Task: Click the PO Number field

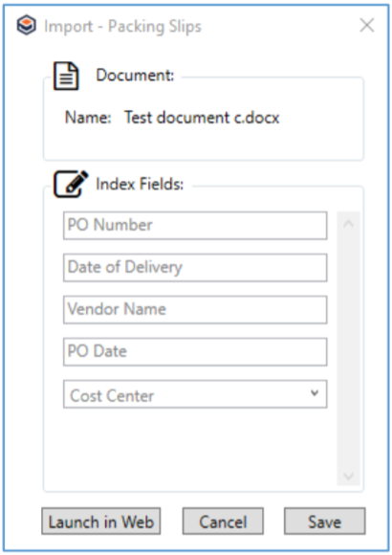Action: (x=195, y=226)
